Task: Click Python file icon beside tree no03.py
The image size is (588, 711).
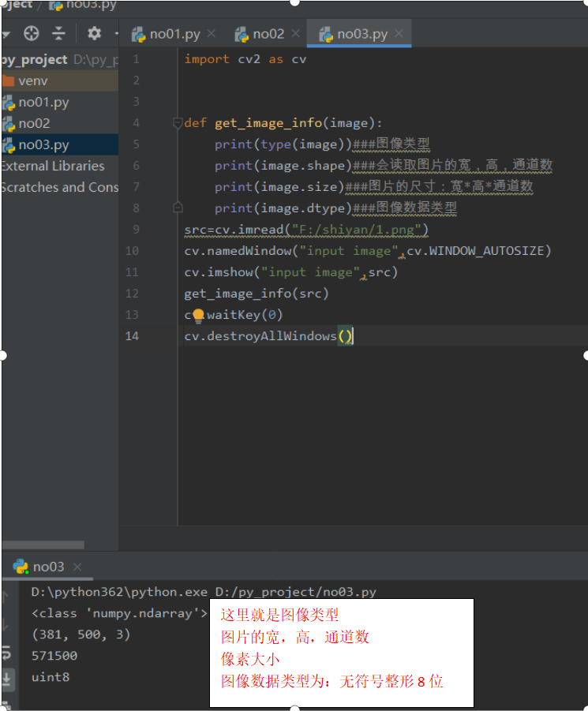Action: coord(9,145)
